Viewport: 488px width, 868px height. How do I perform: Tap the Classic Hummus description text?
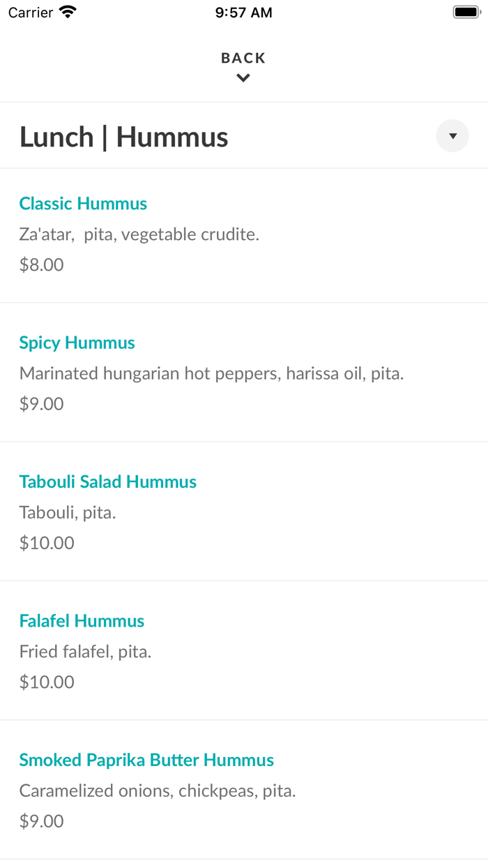(x=139, y=234)
